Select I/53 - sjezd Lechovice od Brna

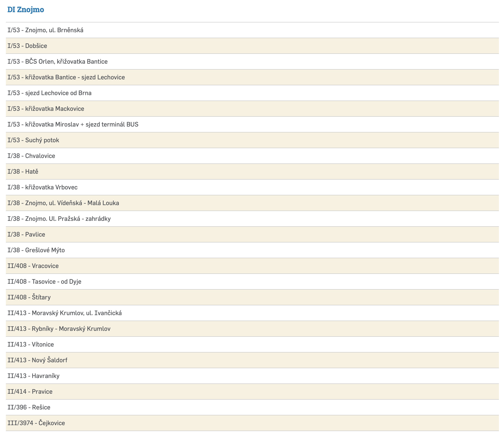(x=50, y=93)
